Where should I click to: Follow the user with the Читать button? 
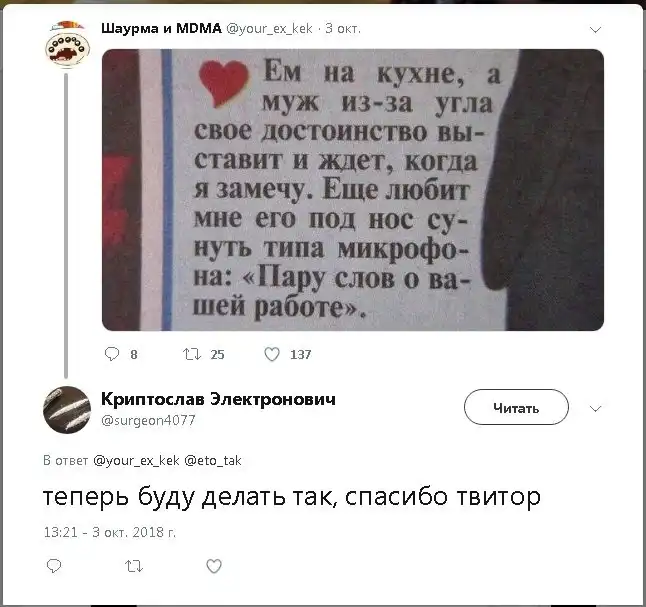(516, 407)
